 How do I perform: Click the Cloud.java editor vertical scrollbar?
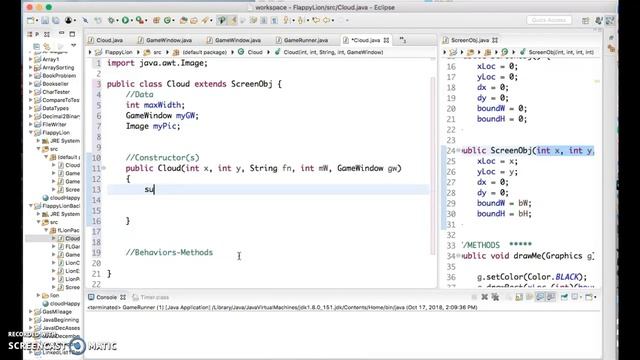click(x=433, y=165)
